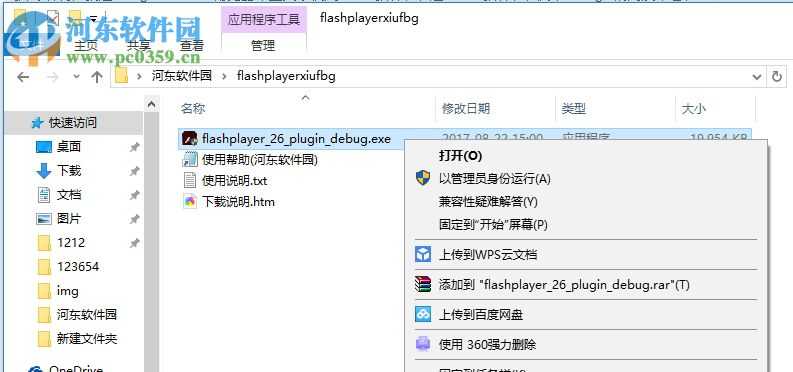Click the 下载说明.htm browser icon
Screen dimensions: 793x372
tap(190, 202)
